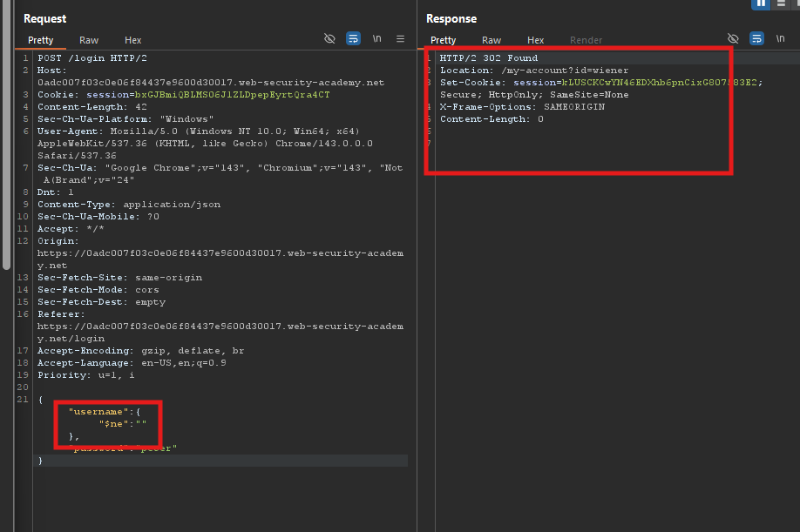
Task: Switch to the Request Pretty tab
Action: [40, 40]
